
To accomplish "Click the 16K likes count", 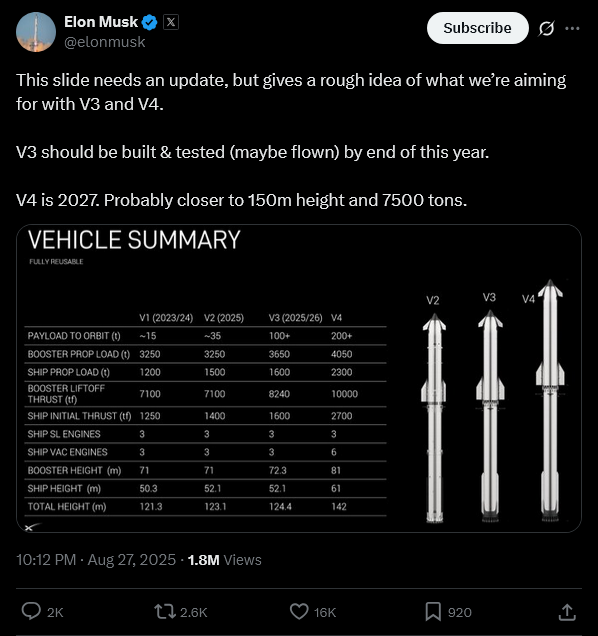I will [325, 612].
